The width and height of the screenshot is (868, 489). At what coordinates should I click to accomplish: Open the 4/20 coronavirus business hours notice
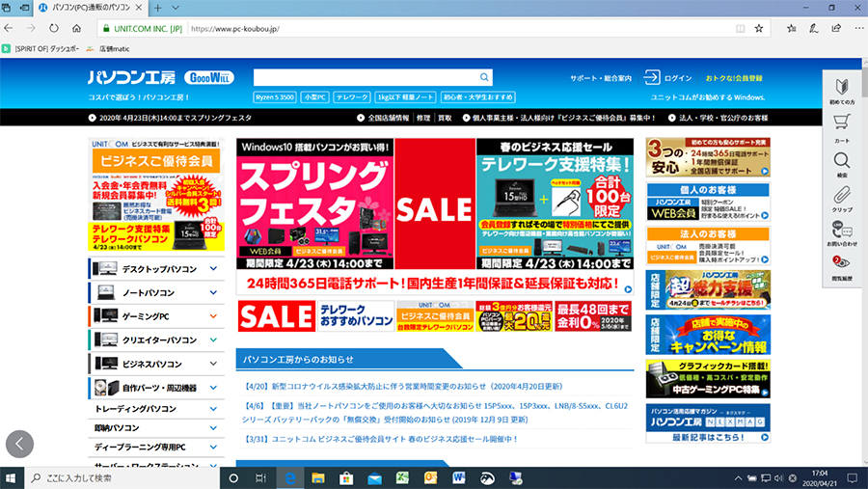click(403, 386)
